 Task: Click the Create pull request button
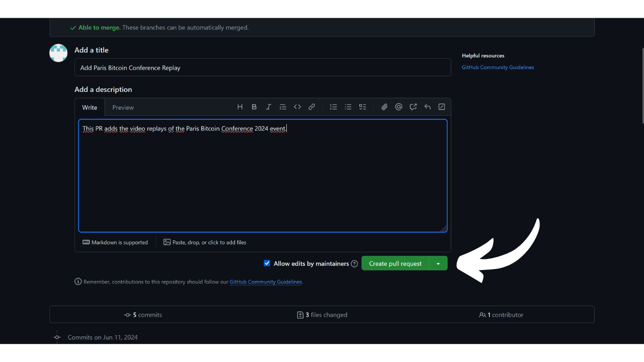click(395, 263)
